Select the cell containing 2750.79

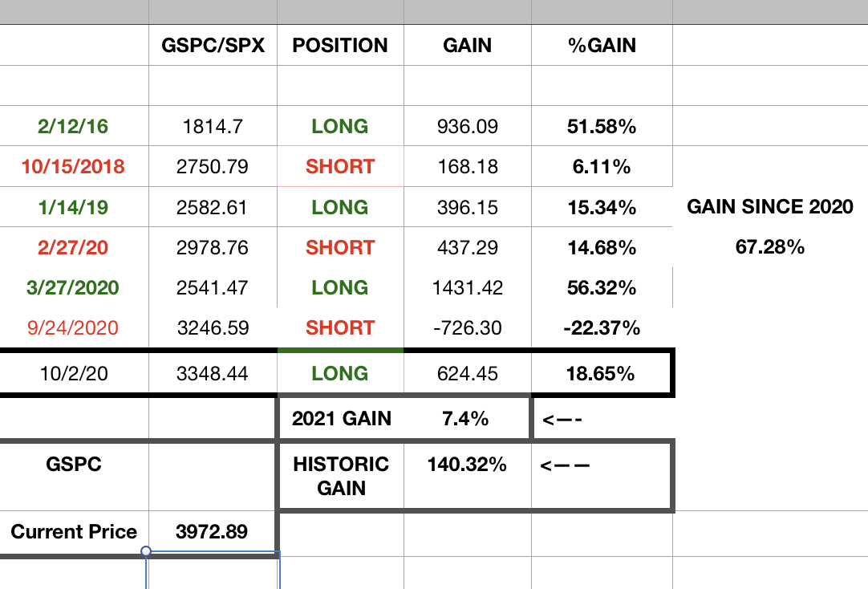point(213,167)
